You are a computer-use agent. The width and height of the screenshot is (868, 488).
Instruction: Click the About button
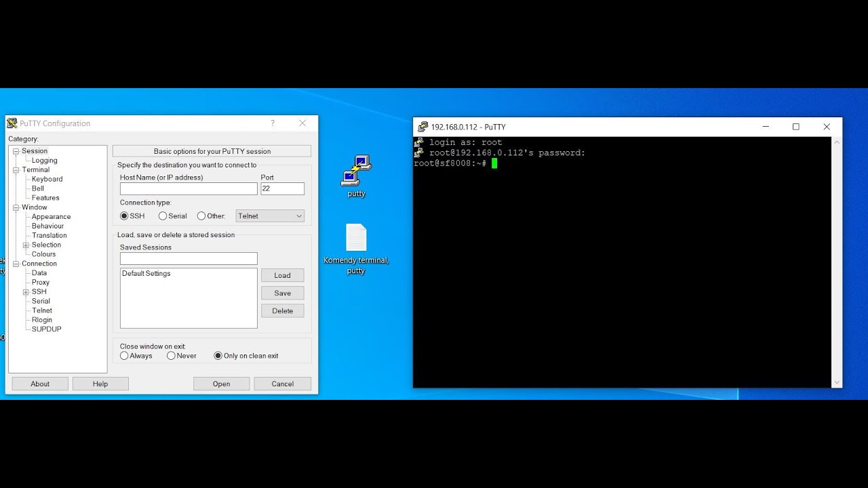tap(40, 384)
